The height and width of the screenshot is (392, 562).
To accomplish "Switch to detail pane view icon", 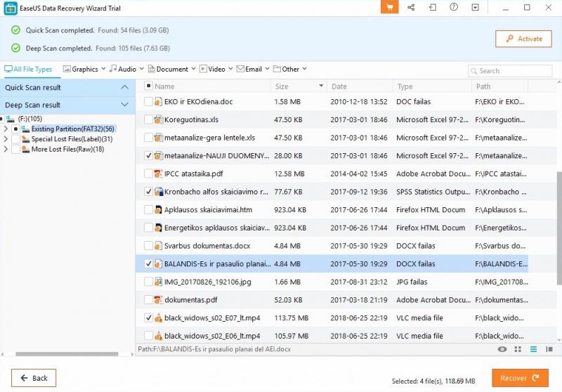I will coord(549,349).
